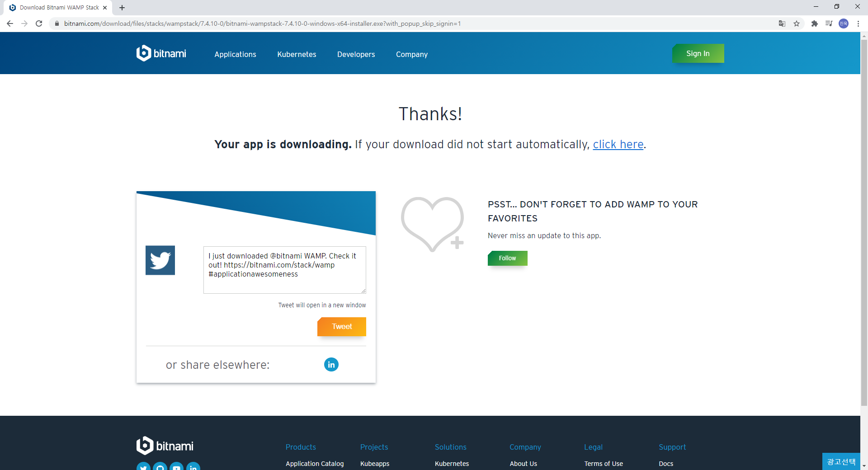
Task: Click the Twitter bird icon in share card
Action: click(x=160, y=260)
